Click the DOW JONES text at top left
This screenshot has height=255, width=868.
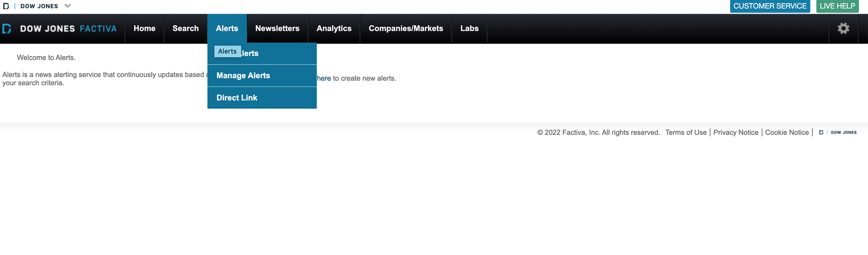39,6
